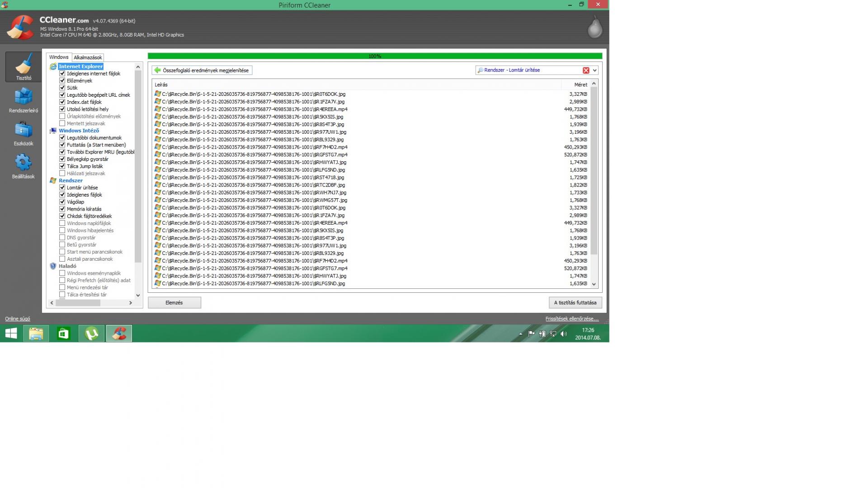
Task: Click results list scroll-up arrow
Action: (594, 84)
